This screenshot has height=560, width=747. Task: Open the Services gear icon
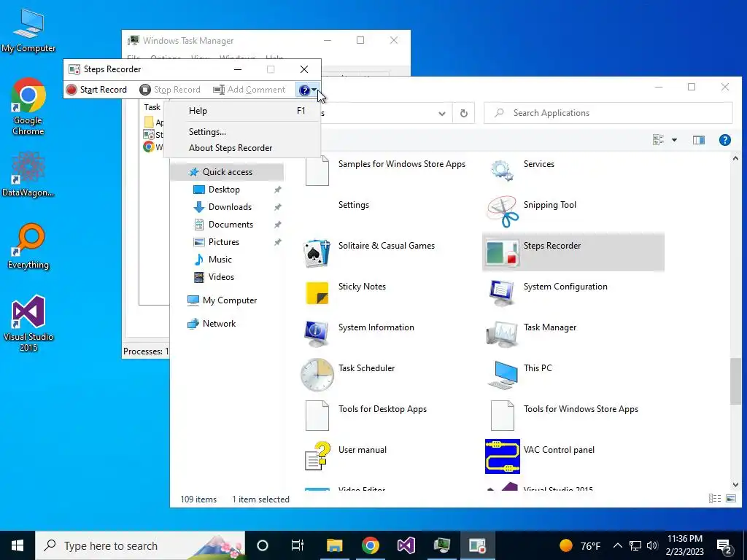click(x=502, y=170)
